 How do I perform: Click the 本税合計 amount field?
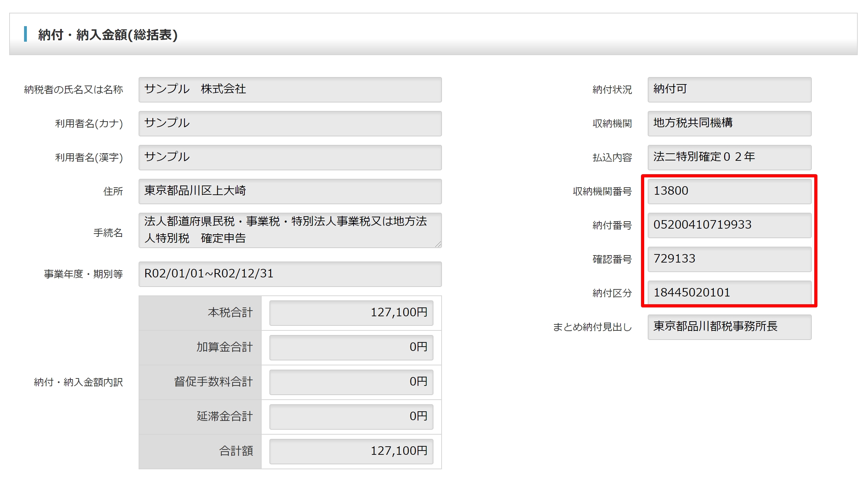tap(351, 313)
